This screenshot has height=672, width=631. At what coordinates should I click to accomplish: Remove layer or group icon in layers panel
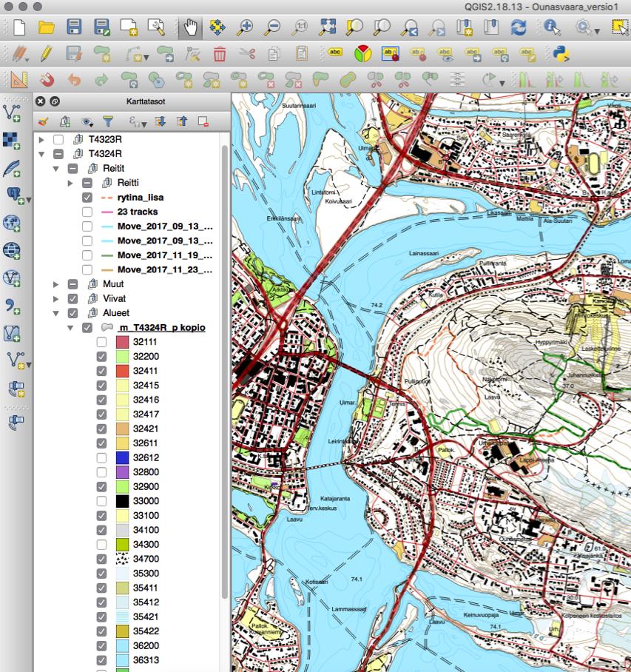coord(203,121)
